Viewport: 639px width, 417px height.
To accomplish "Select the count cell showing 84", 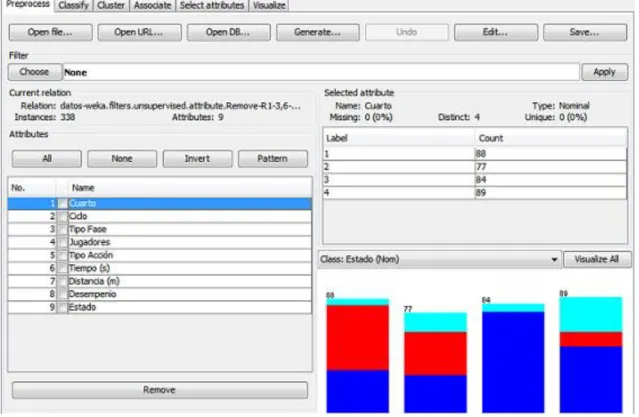I will [551, 180].
